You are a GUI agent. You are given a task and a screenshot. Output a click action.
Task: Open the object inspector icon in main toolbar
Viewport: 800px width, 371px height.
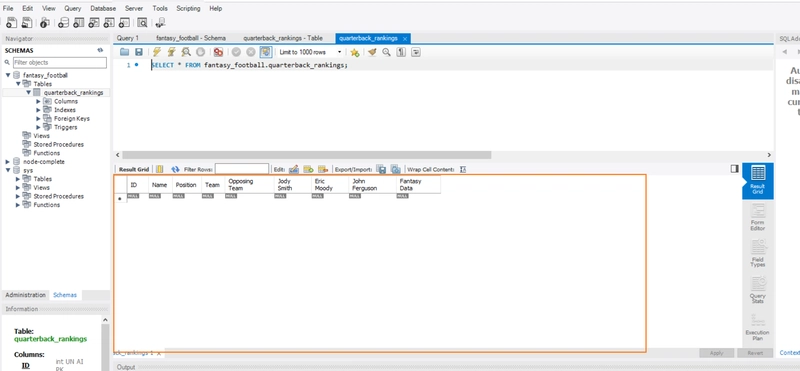pyautogui.click(x=44, y=22)
